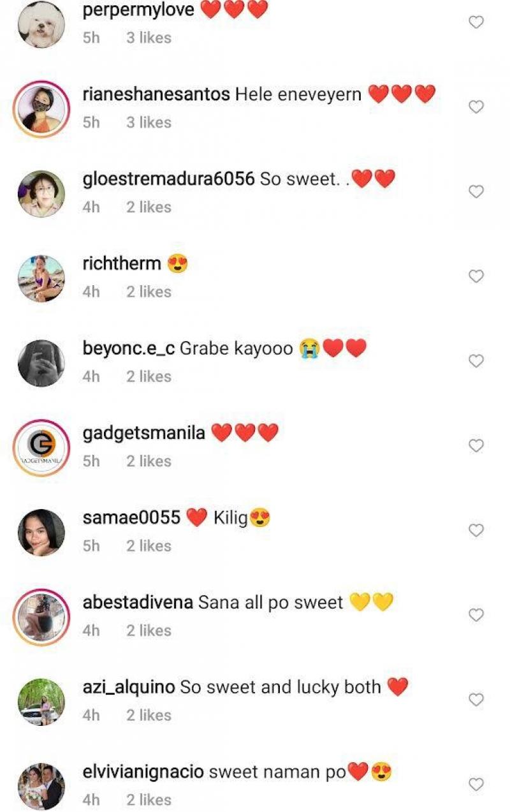Heart the 'Grabe kayooo' comment
This screenshot has height=812, width=510.
(x=476, y=361)
